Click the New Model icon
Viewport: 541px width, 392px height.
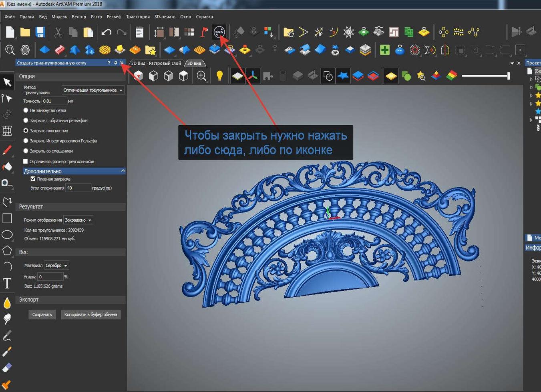(x=10, y=32)
